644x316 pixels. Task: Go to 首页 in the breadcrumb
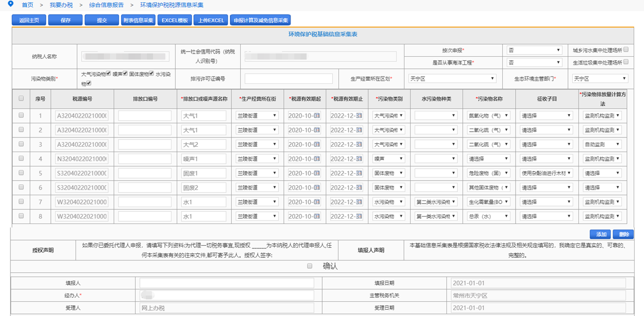28,5
